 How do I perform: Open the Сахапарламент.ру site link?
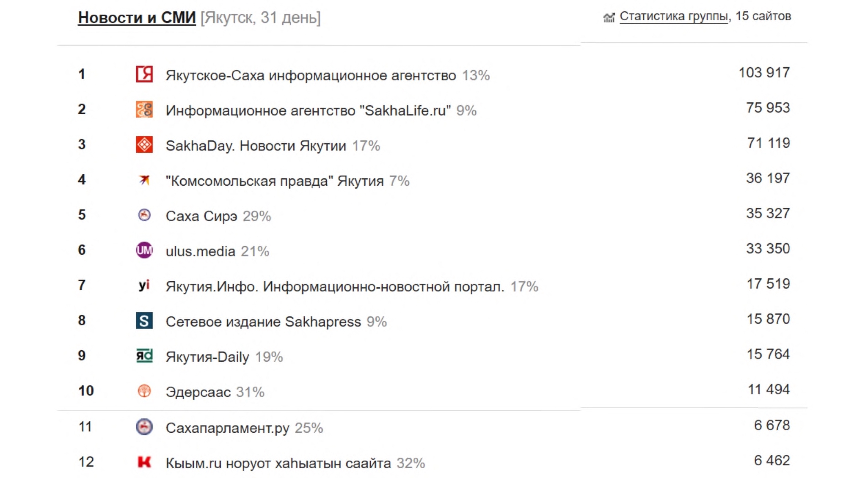(227, 428)
